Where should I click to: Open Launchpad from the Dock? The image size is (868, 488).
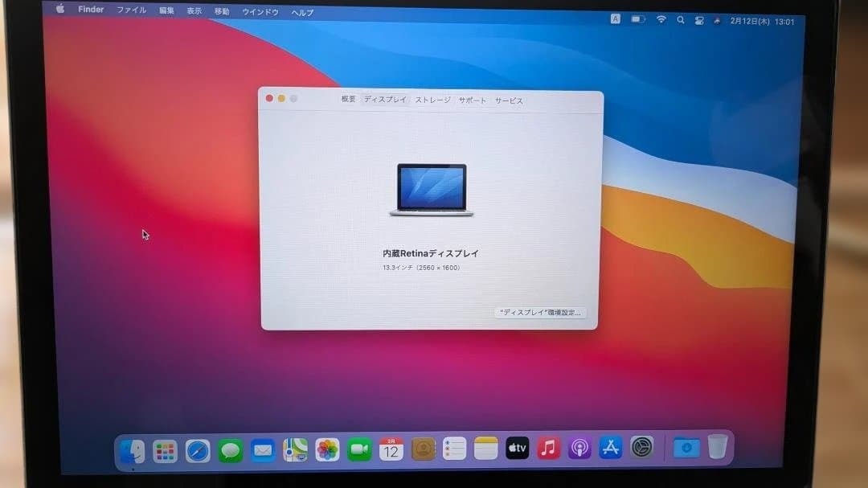(x=166, y=450)
